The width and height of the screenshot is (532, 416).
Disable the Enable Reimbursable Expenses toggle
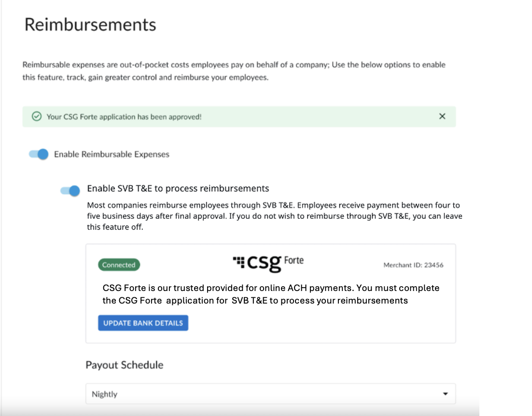[39, 154]
